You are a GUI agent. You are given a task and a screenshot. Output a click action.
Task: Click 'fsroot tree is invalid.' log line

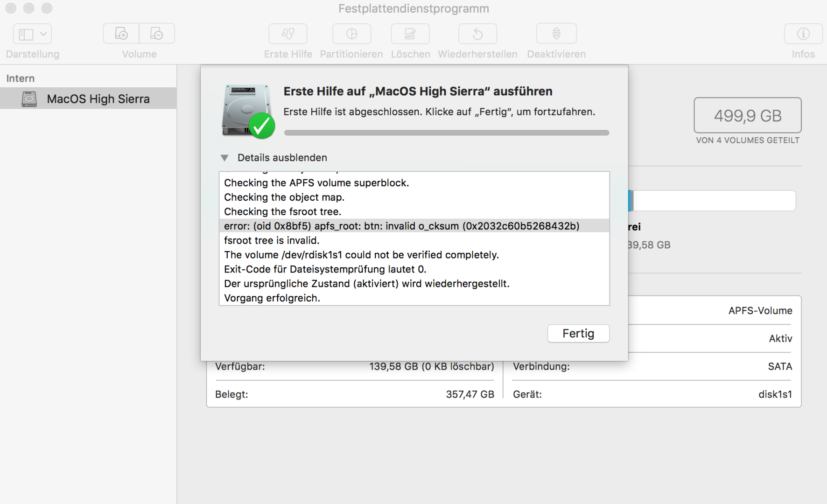(272, 240)
